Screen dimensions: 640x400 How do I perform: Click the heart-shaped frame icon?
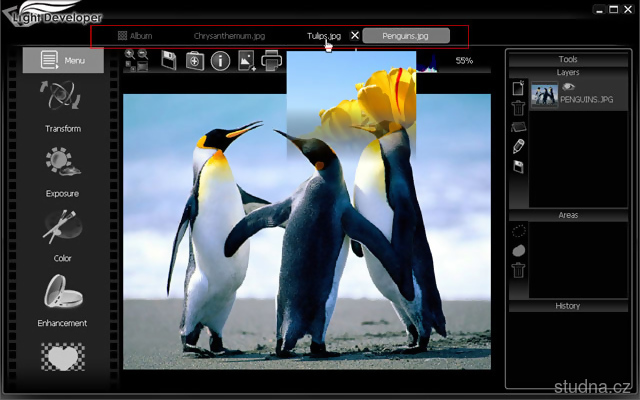62,355
